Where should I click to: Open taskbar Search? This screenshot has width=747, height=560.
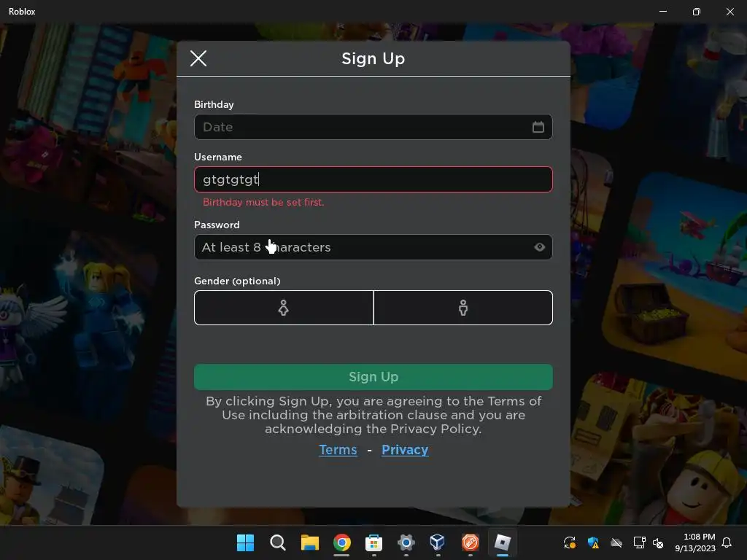277,542
